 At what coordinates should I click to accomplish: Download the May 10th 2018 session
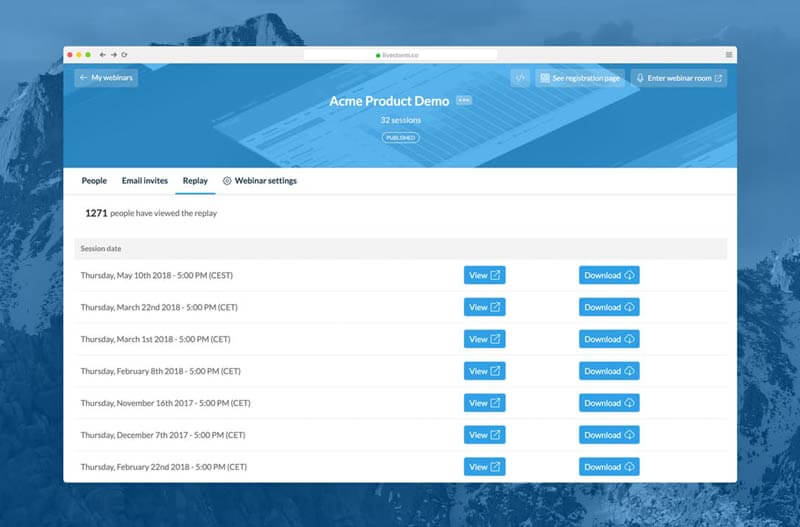[608, 276]
